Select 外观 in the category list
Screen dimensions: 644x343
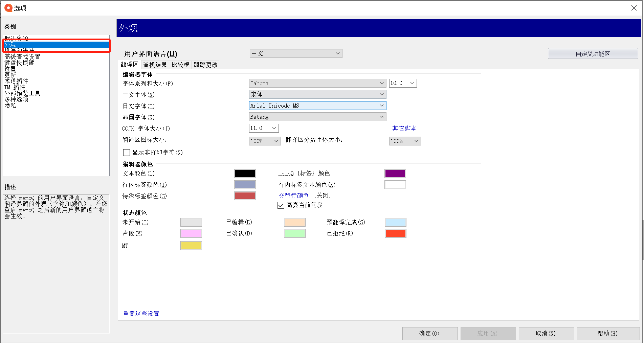point(56,44)
